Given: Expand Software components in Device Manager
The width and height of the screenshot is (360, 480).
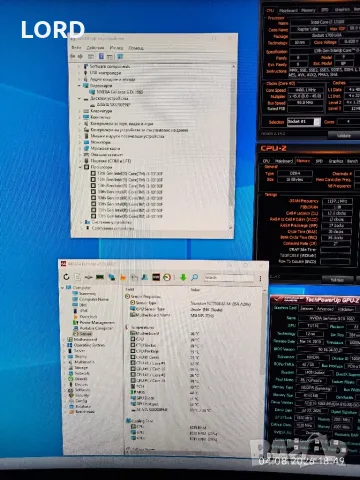Looking at the screenshot, I should coord(79,66).
